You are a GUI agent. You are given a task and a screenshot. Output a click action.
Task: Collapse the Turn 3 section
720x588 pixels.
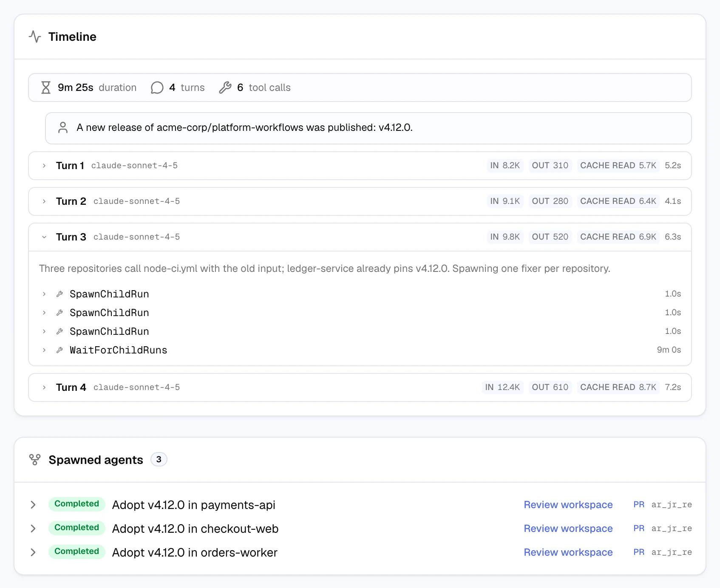[x=44, y=237]
